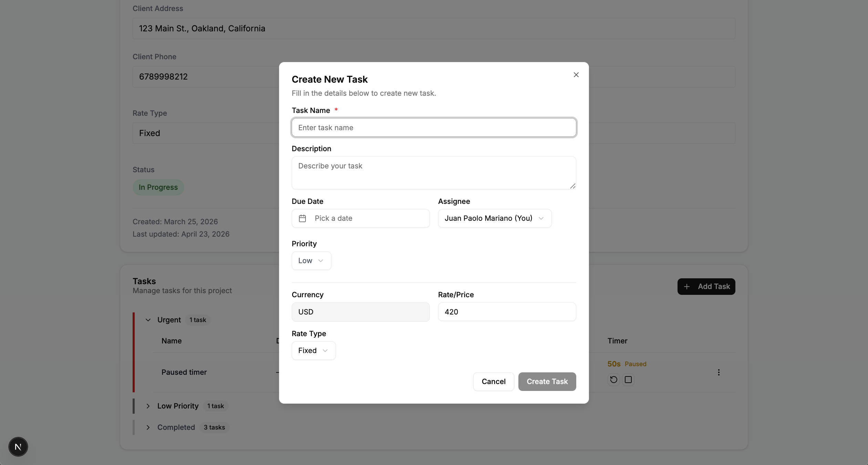The image size is (868, 465).
Task: Collapse the Urgent task group
Action: pyautogui.click(x=148, y=320)
